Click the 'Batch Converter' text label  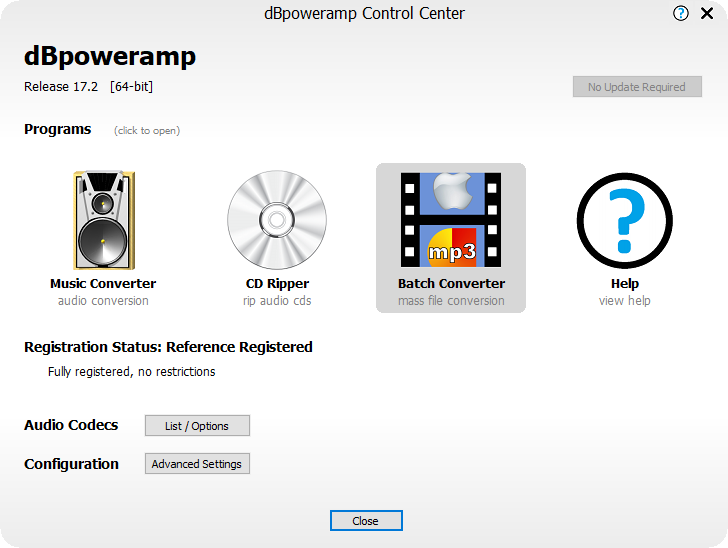(451, 284)
